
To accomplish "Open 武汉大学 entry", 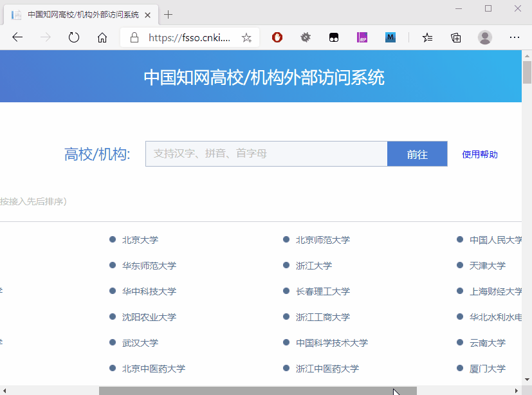I will (140, 343).
